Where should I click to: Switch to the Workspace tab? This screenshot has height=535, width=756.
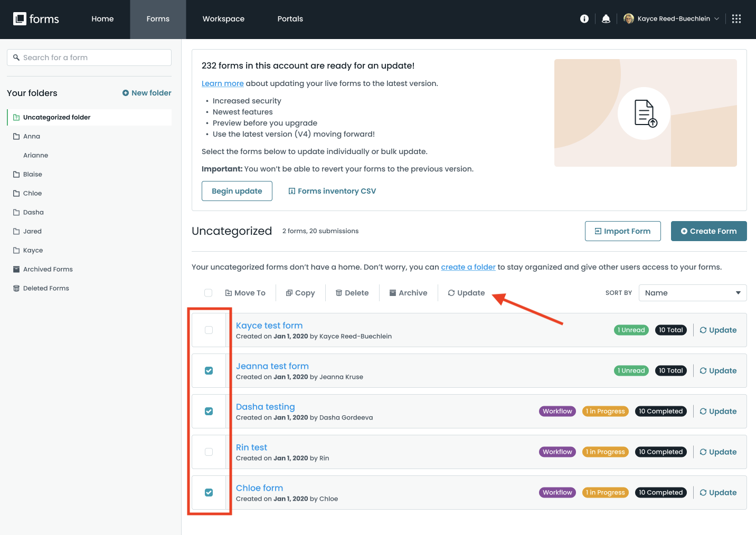coord(223,19)
